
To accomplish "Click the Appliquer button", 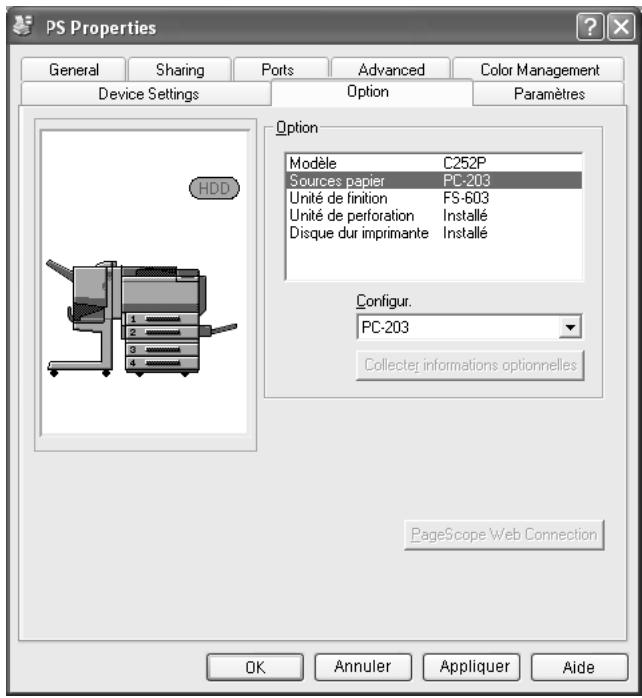I will click(x=471, y=667).
